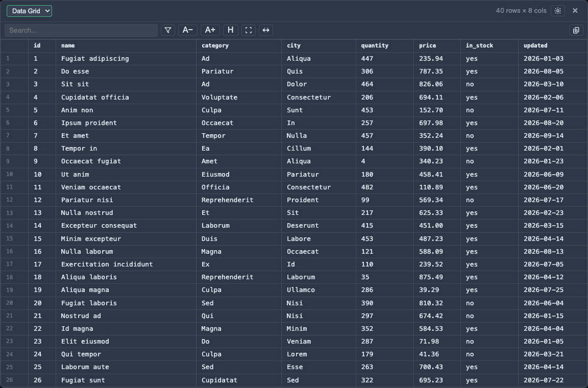
Task: Click the 'Excepteur consequat' cell
Action: click(x=126, y=226)
